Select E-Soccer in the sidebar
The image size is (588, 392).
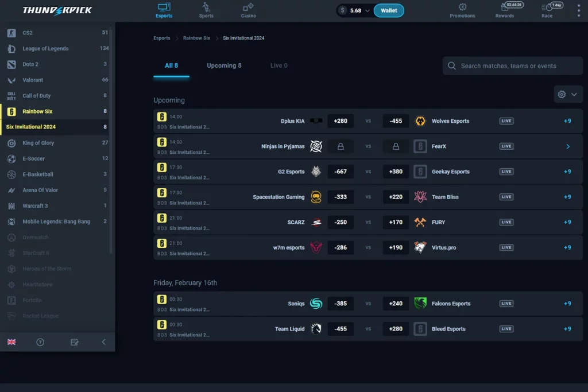point(57,158)
